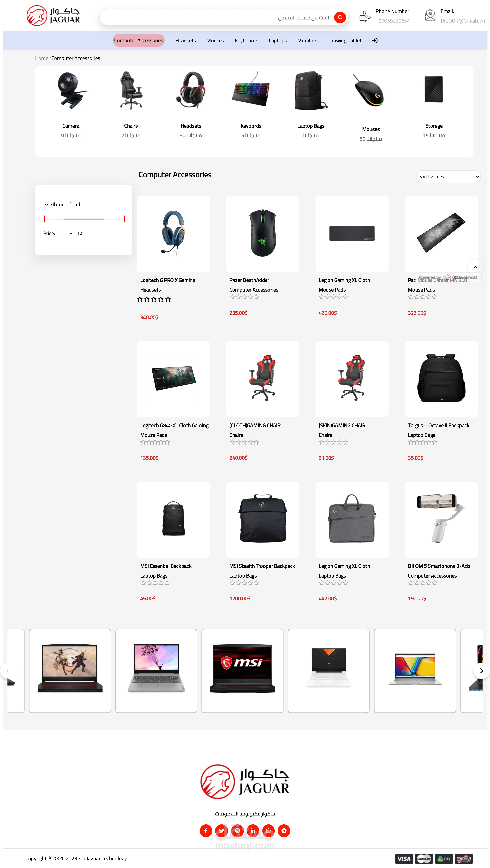
Task: Open the LinkedIn social icon in footer
Action: point(253,831)
